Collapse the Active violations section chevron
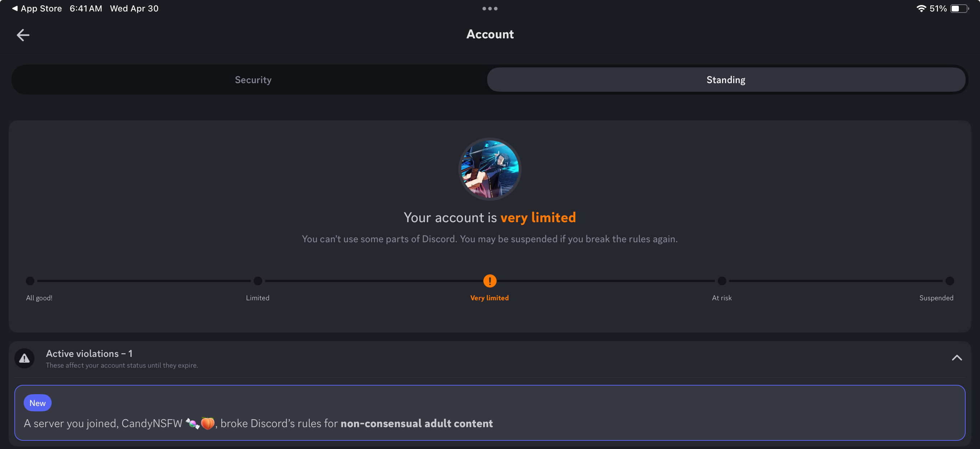The image size is (980, 449). pos(956,358)
